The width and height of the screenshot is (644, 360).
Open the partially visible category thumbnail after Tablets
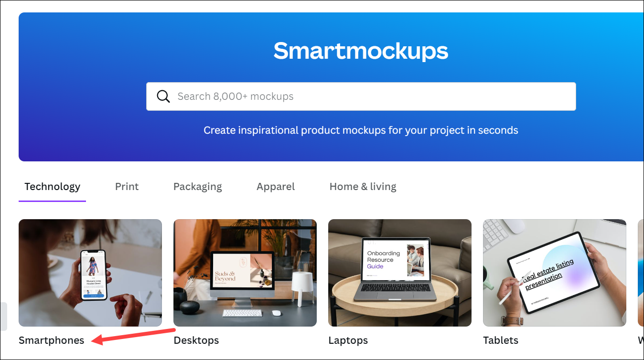click(x=641, y=273)
